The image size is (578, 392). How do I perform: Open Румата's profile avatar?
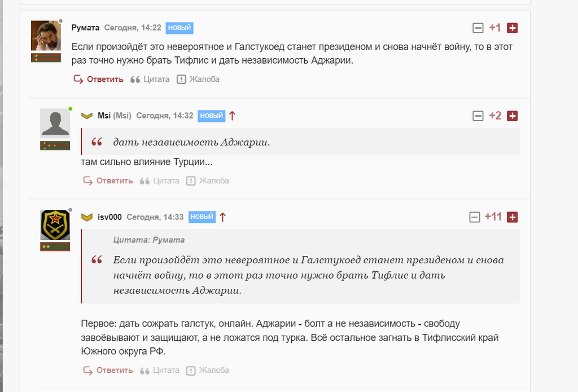point(46,36)
